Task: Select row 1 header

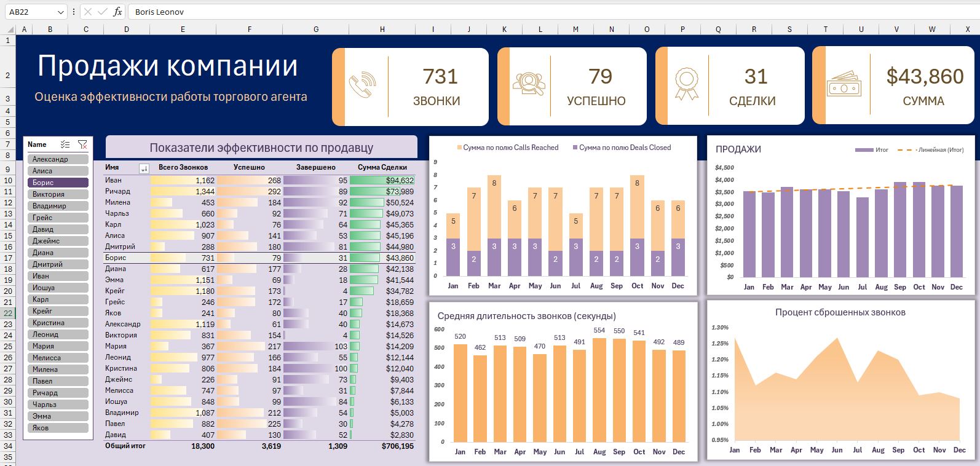Action: [7, 41]
